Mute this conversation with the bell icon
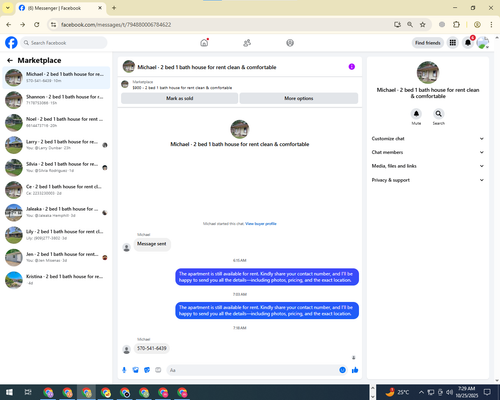The image size is (500, 400). point(416,114)
